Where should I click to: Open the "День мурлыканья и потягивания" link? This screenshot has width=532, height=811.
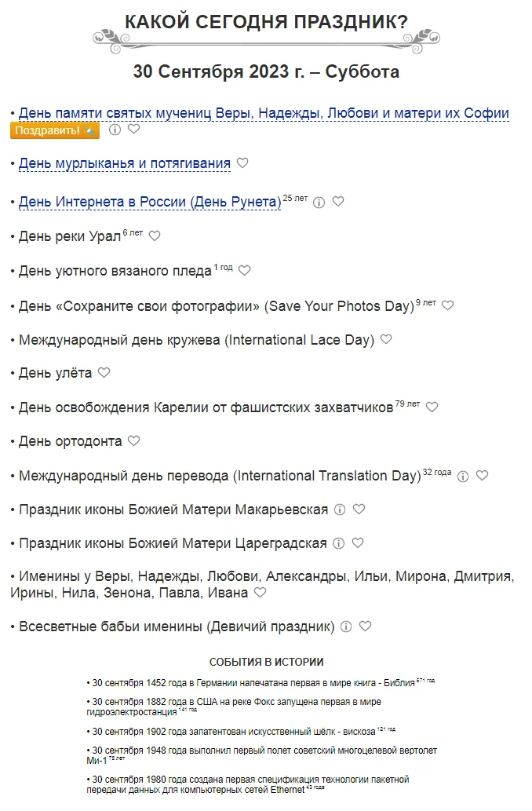coord(125,163)
